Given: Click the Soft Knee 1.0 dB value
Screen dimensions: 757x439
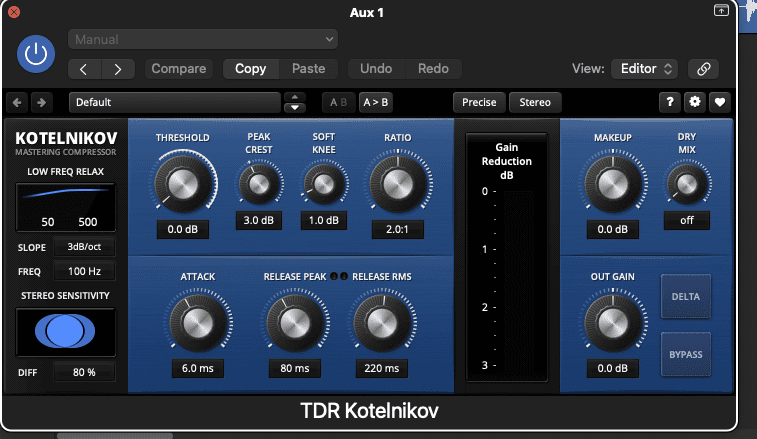Looking at the screenshot, I should 323,220.
